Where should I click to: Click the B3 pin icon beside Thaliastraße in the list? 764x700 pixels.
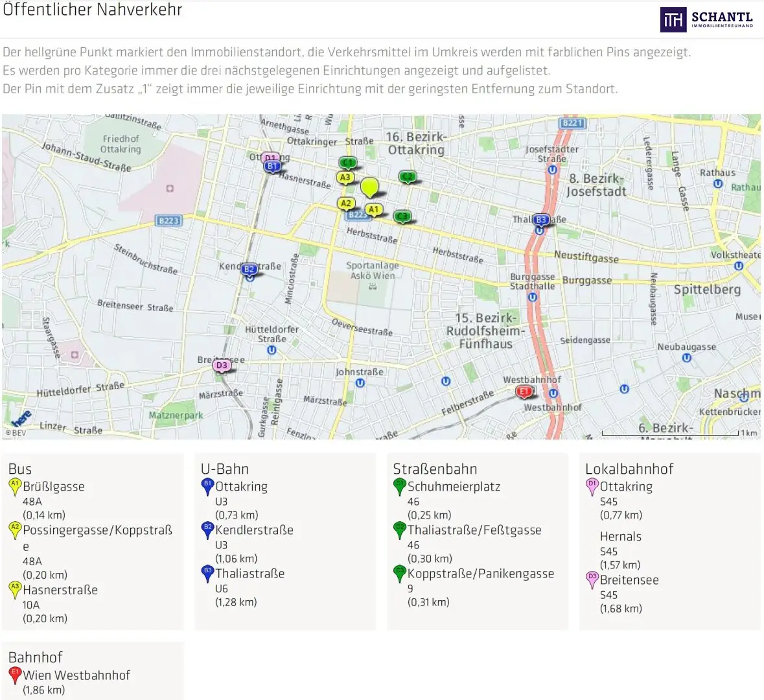pos(207,574)
